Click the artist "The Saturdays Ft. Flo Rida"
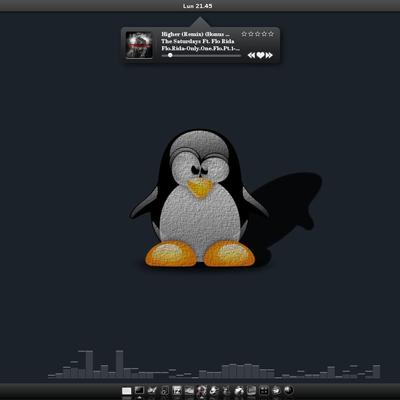This screenshot has height=400, width=400. (x=198, y=41)
